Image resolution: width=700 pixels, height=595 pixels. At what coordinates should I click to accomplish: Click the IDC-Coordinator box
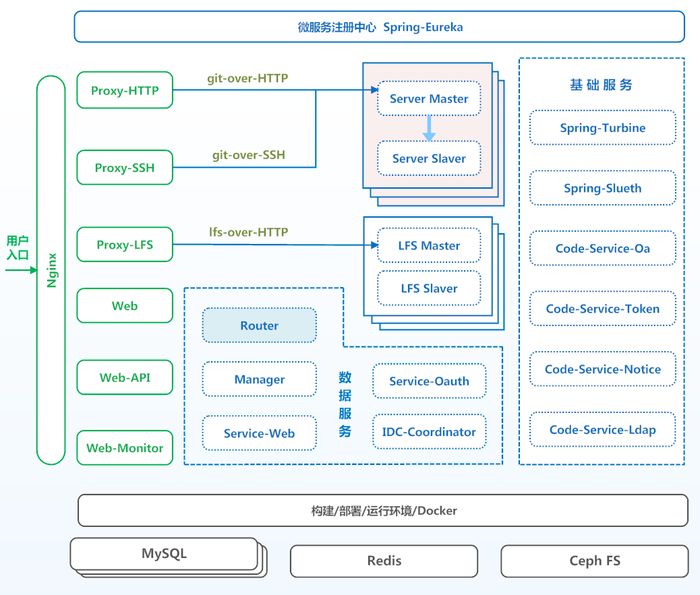pos(429,432)
